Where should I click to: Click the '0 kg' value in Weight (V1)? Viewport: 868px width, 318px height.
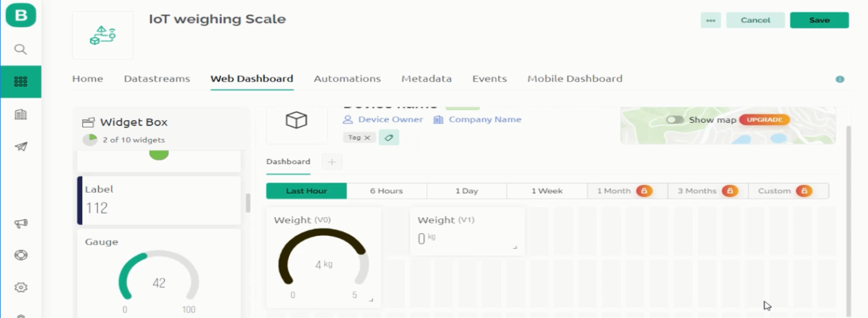click(x=426, y=238)
